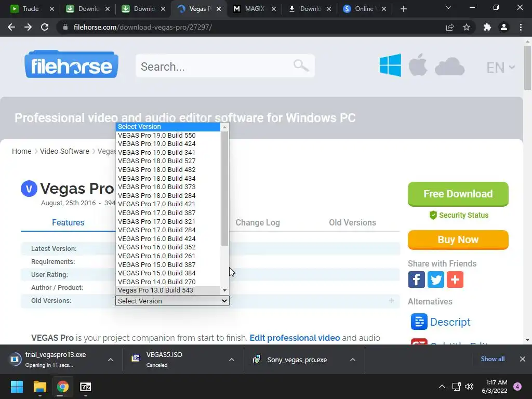Go forward with browser forward arrow

click(x=28, y=27)
